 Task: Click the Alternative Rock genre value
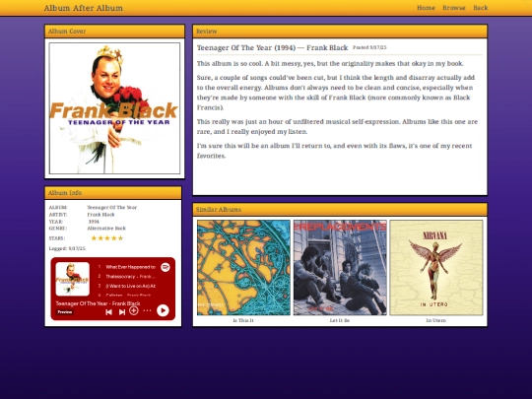tap(106, 229)
